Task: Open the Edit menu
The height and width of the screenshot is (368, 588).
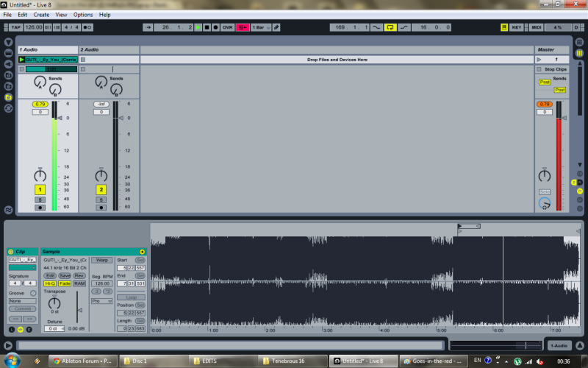Action: pyautogui.click(x=23, y=15)
